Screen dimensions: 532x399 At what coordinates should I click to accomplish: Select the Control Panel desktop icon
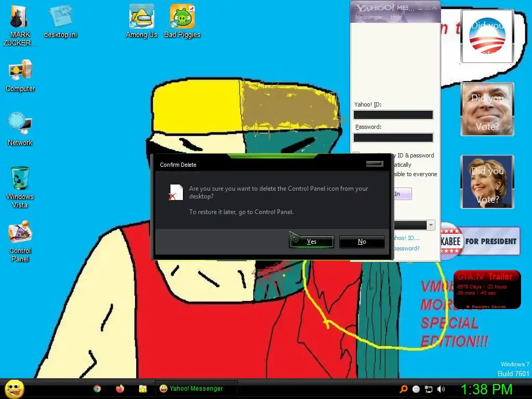(20, 241)
